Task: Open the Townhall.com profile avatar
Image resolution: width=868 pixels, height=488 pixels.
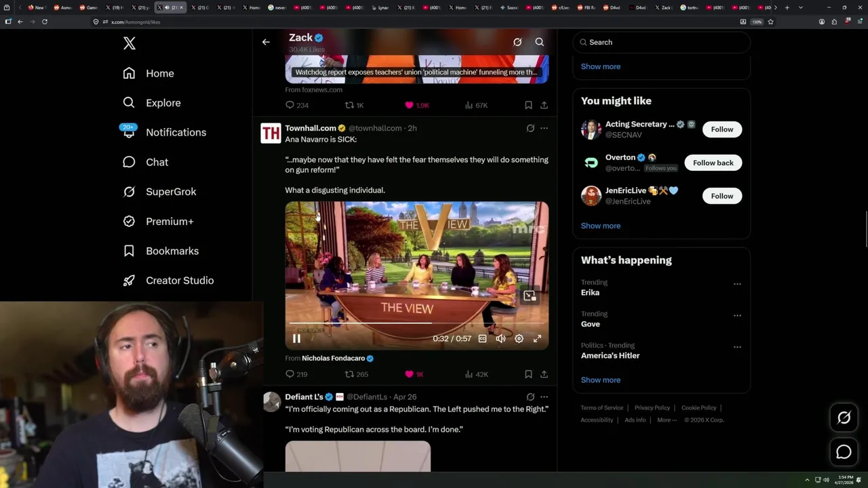Action: coord(271,133)
